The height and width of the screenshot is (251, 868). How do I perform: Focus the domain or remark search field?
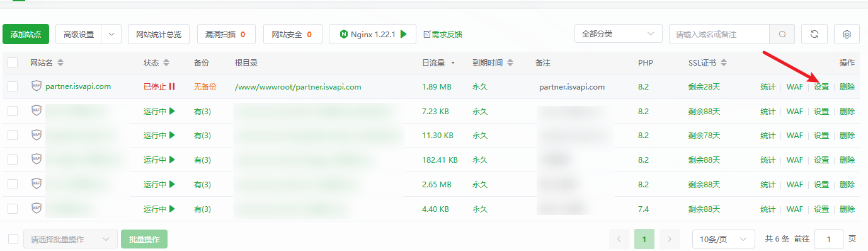click(x=719, y=34)
